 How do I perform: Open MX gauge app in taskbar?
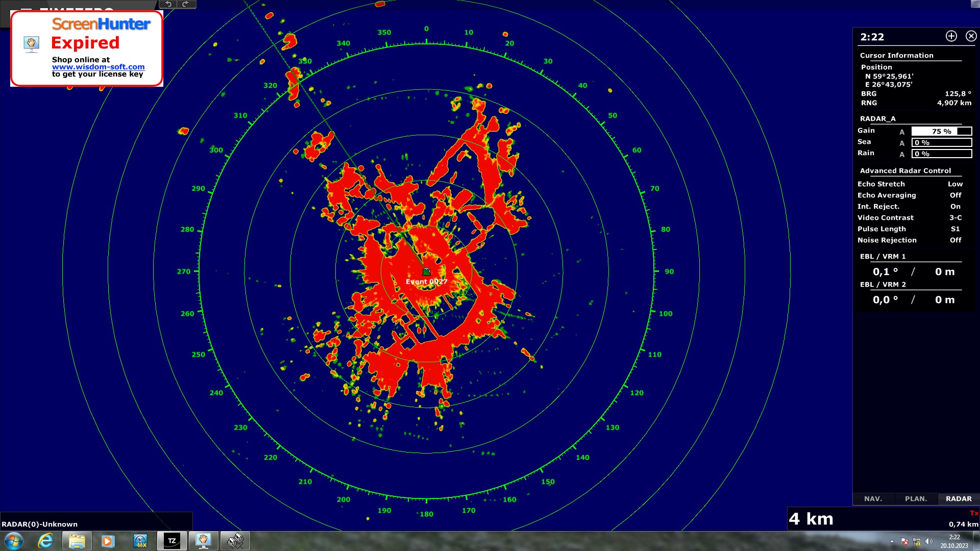(x=140, y=541)
